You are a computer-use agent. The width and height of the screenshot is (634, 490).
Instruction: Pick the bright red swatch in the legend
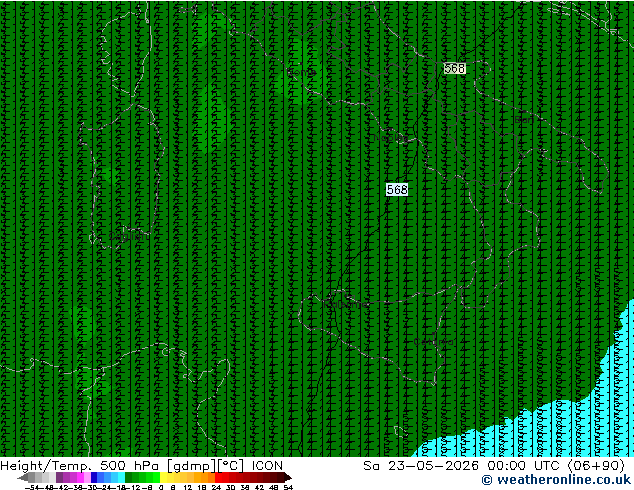[x=219, y=477]
